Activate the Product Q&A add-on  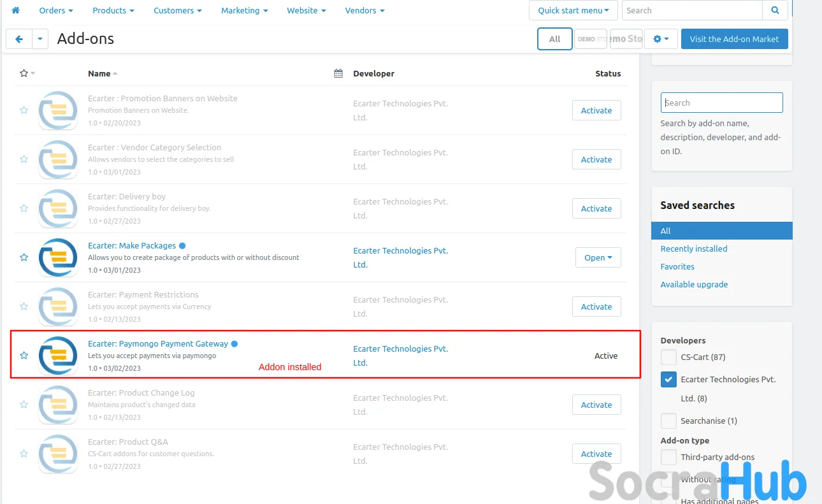coord(596,454)
